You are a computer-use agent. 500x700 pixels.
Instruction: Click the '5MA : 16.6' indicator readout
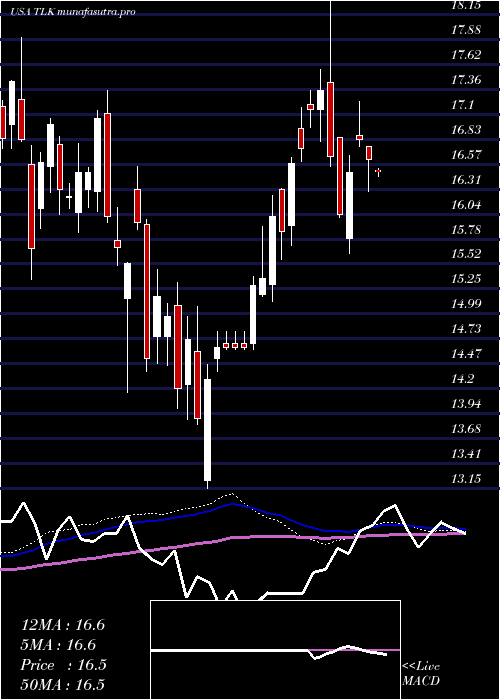(x=58, y=645)
